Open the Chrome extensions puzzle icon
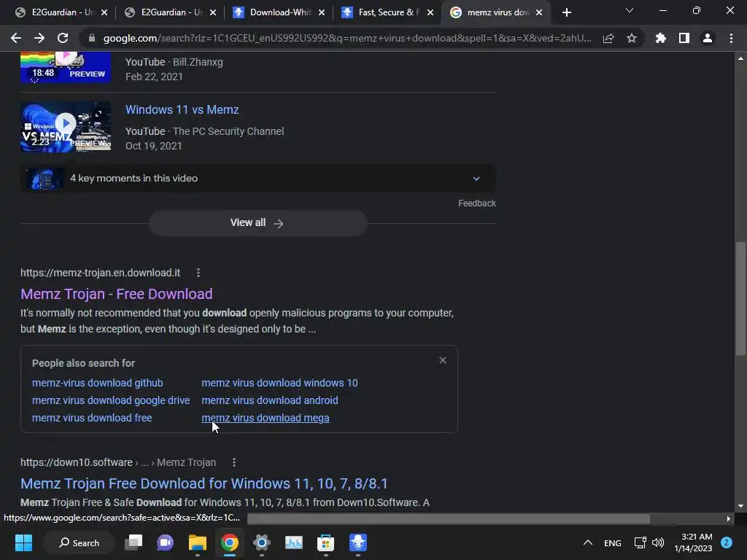Image resolution: width=747 pixels, height=560 pixels. pyautogui.click(x=661, y=38)
